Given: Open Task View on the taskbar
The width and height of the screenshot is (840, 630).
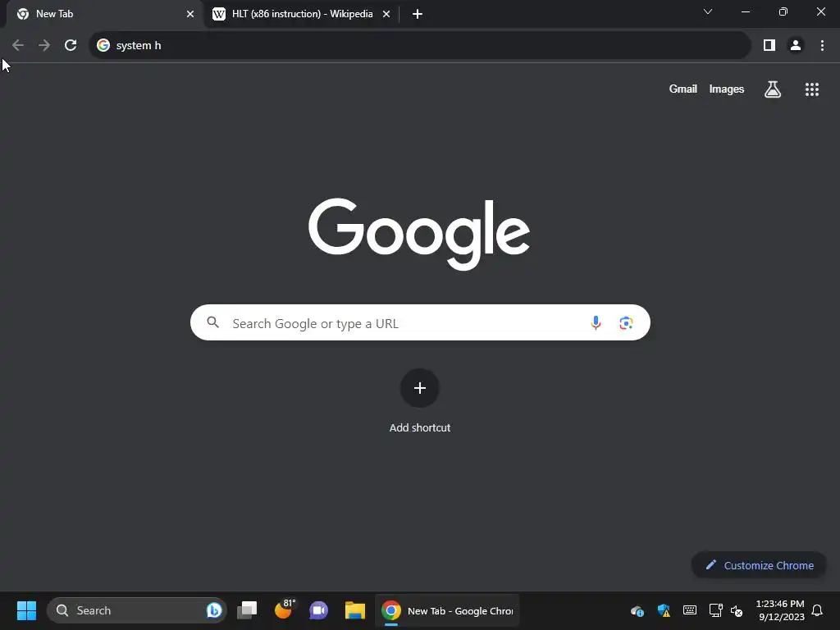Looking at the screenshot, I should pos(248,610).
